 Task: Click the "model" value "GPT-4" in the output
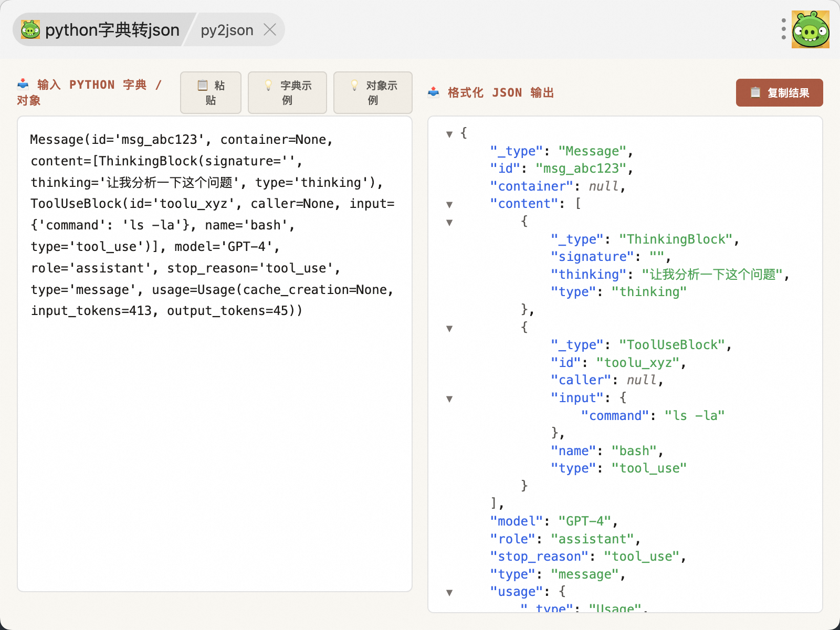584,521
